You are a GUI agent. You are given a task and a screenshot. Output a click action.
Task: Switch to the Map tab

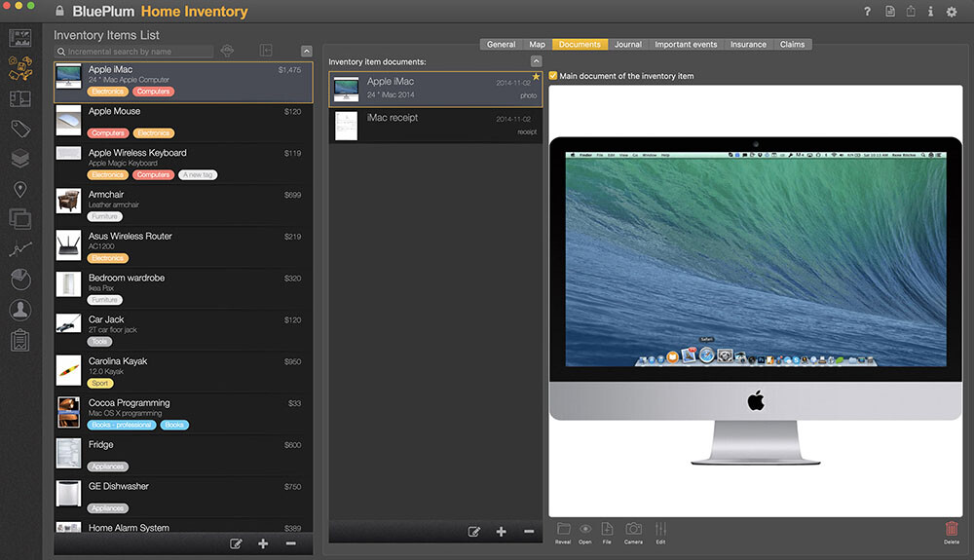[538, 44]
